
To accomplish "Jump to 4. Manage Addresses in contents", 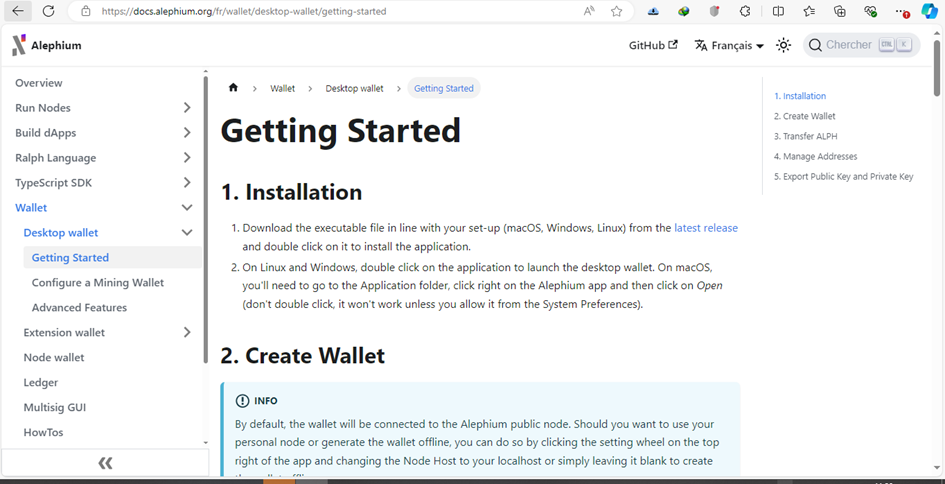I will pyautogui.click(x=815, y=156).
